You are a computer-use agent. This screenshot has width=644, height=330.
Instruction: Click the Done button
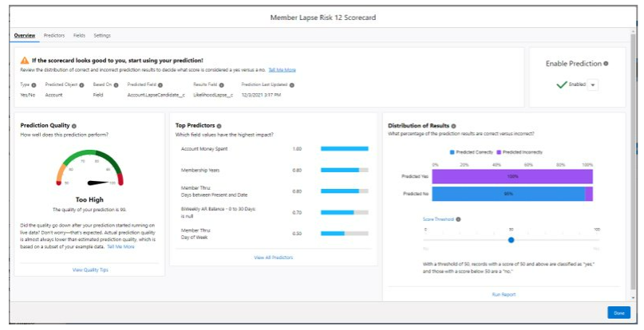pyautogui.click(x=618, y=312)
